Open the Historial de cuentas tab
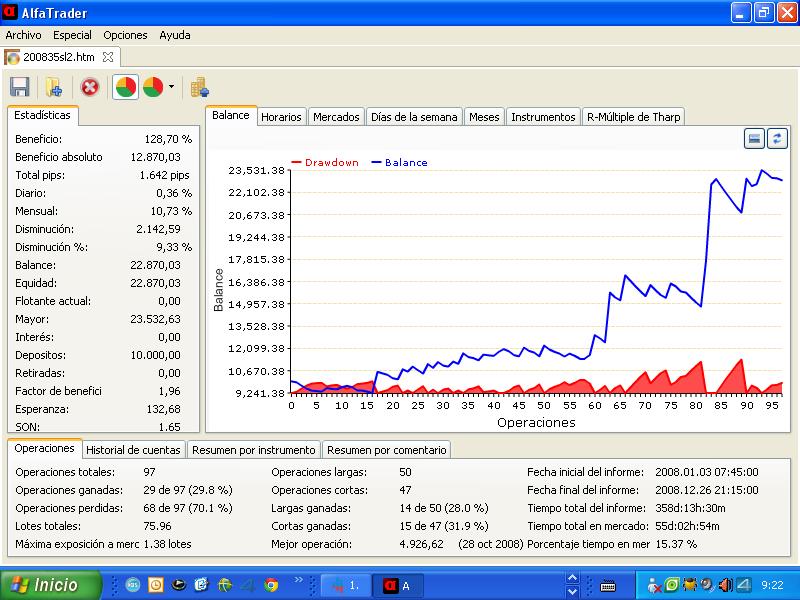The width and height of the screenshot is (800, 600). [133, 450]
